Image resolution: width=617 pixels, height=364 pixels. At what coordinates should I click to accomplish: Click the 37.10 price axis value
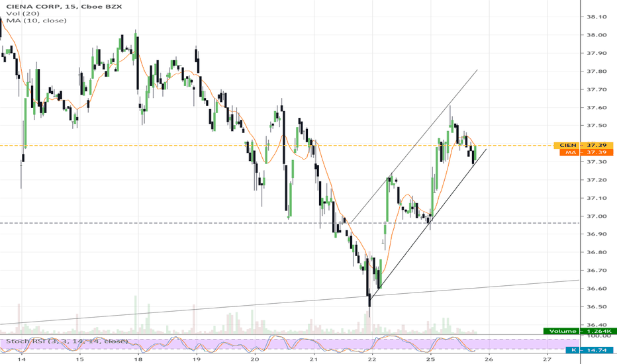click(x=596, y=198)
